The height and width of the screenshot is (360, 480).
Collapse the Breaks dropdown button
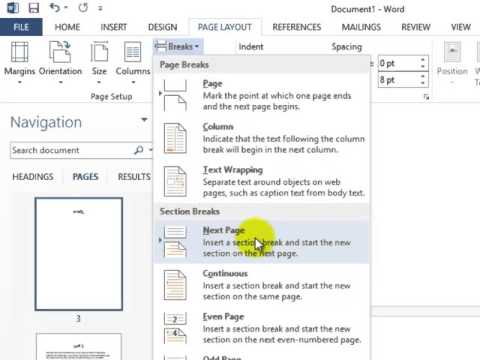pyautogui.click(x=177, y=47)
